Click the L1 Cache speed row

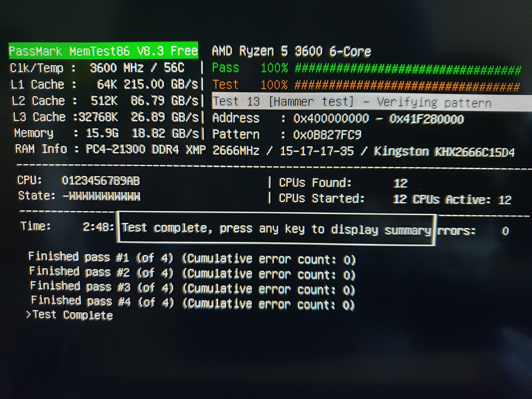click(105, 84)
